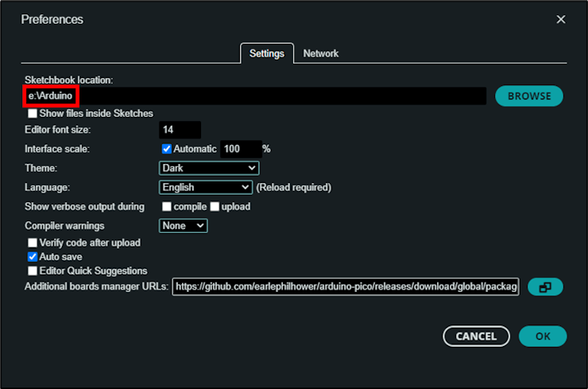Confirm preferences with the OK button

(x=543, y=336)
